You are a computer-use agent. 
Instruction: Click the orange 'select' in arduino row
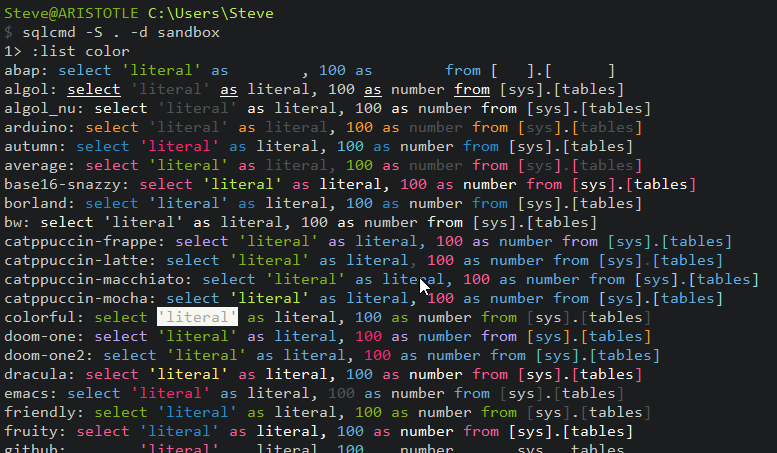point(112,127)
